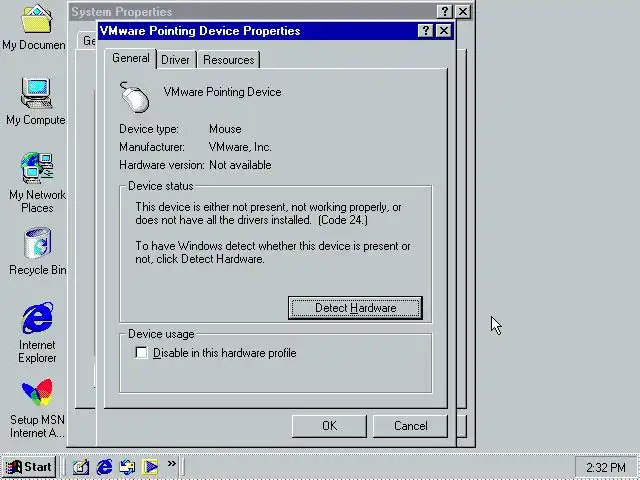
Task: Click Cancel in the device properties dialog
Action: [411, 426]
